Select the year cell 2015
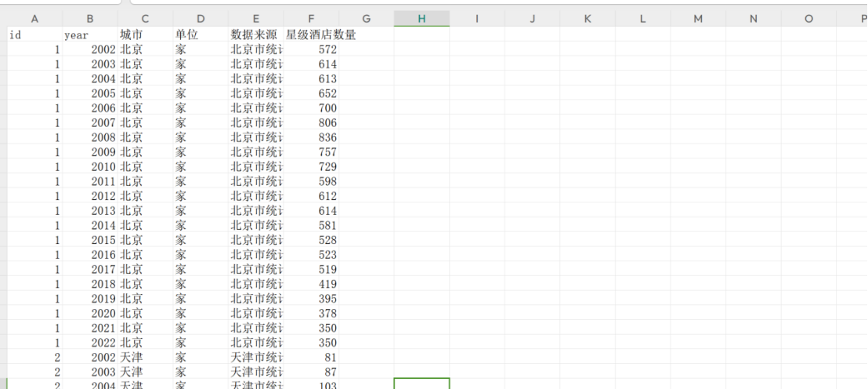The height and width of the screenshot is (389, 868). tap(89, 240)
